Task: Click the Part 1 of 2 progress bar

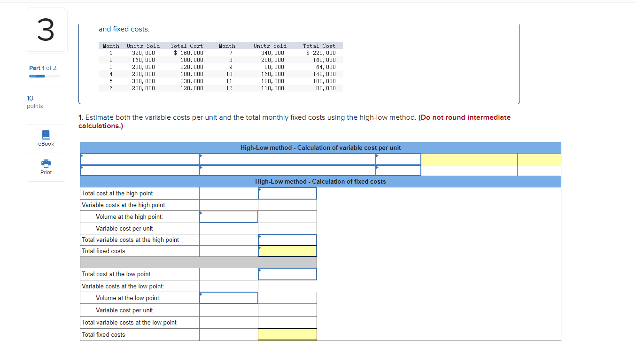Action: (44, 76)
